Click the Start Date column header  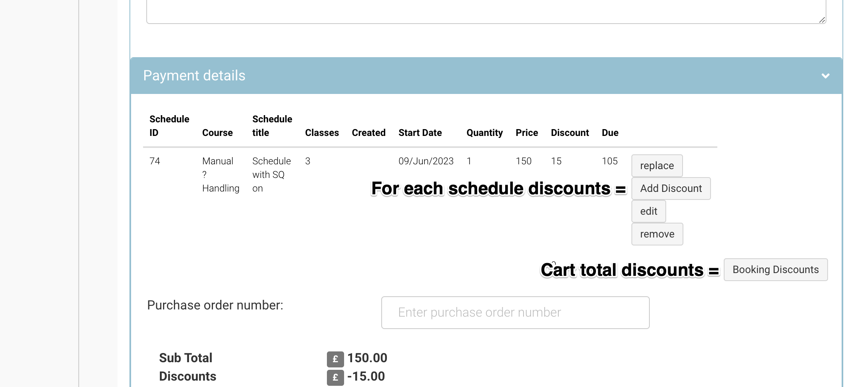click(x=420, y=133)
